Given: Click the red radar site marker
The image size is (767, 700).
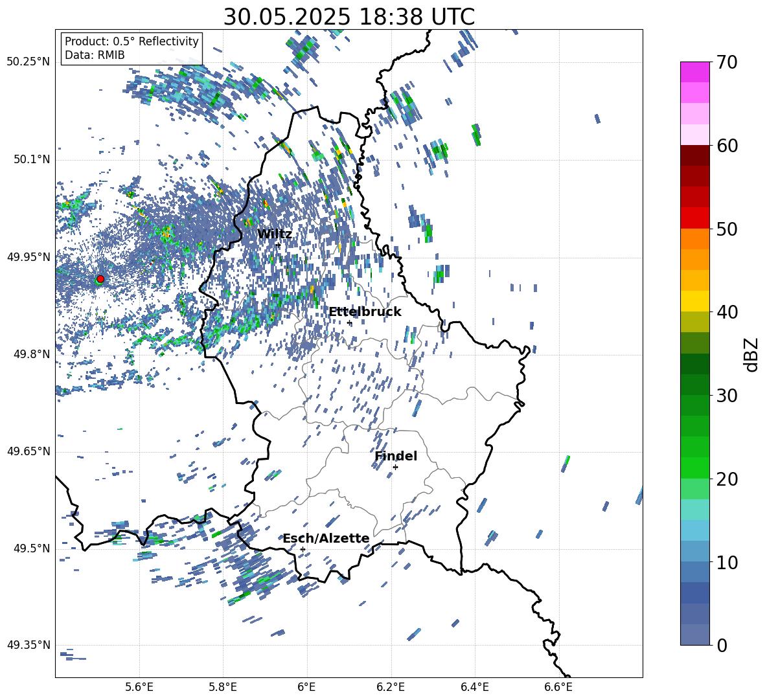Looking at the screenshot, I should click(100, 278).
